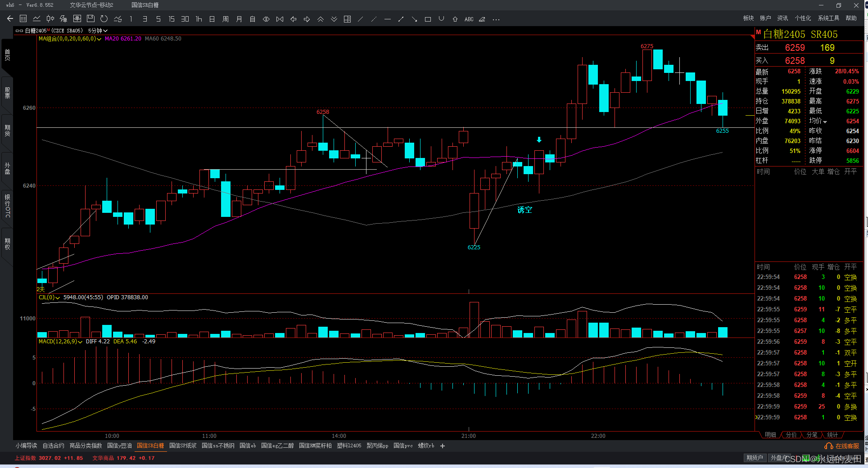Switch to 明细 tab in trade panel
Screen dimensions: 868x468
(x=770, y=435)
